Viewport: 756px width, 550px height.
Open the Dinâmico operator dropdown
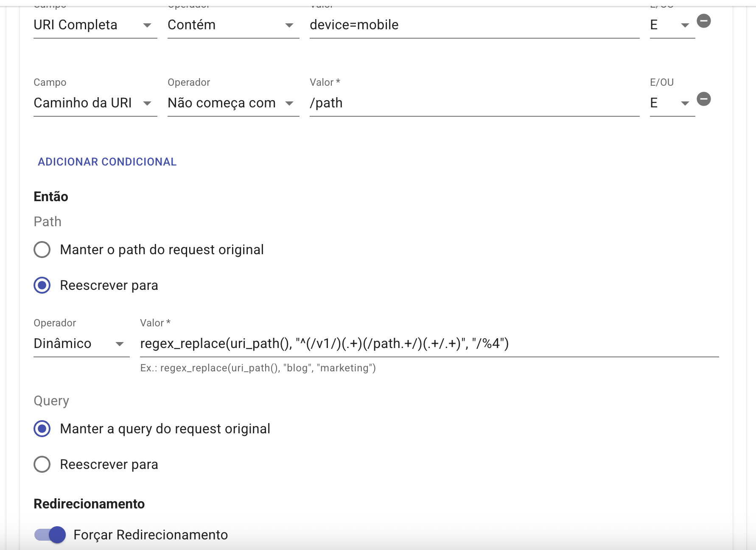(x=81, y=343)
